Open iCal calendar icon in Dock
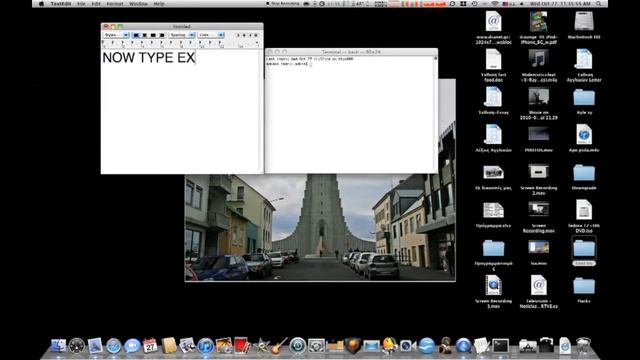Screen dimensions: 640x360 coord(150,346)
